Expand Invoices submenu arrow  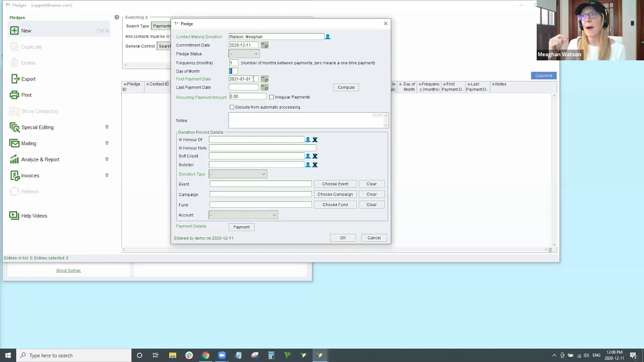[x=107, y=175]
